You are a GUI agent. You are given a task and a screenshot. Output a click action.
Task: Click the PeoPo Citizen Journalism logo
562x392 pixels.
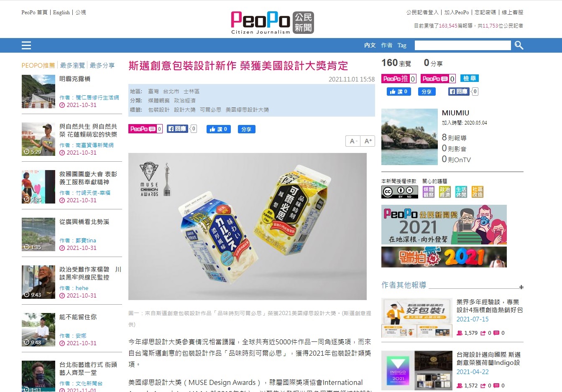pos(272,23)
